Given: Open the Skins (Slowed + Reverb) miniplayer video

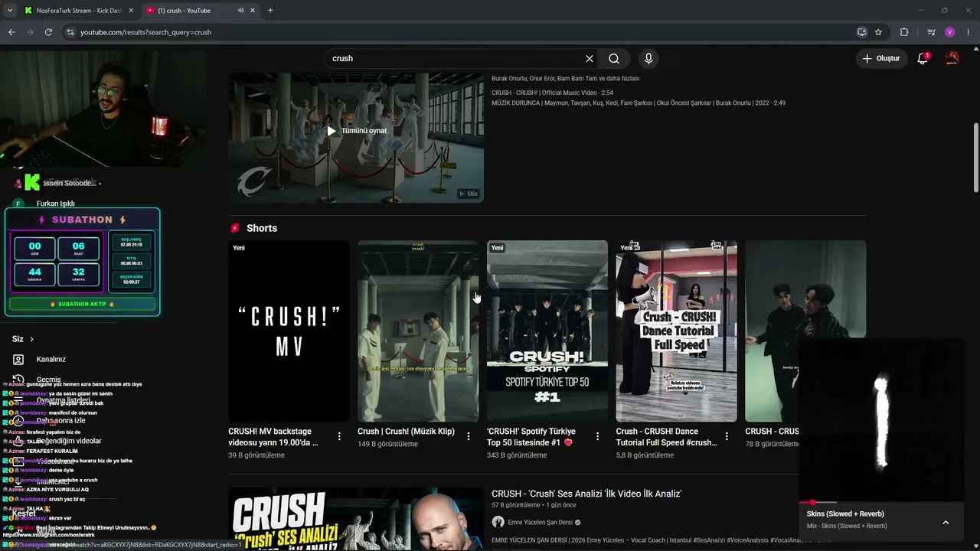Looking at the screenshot, I should [880, 419].
